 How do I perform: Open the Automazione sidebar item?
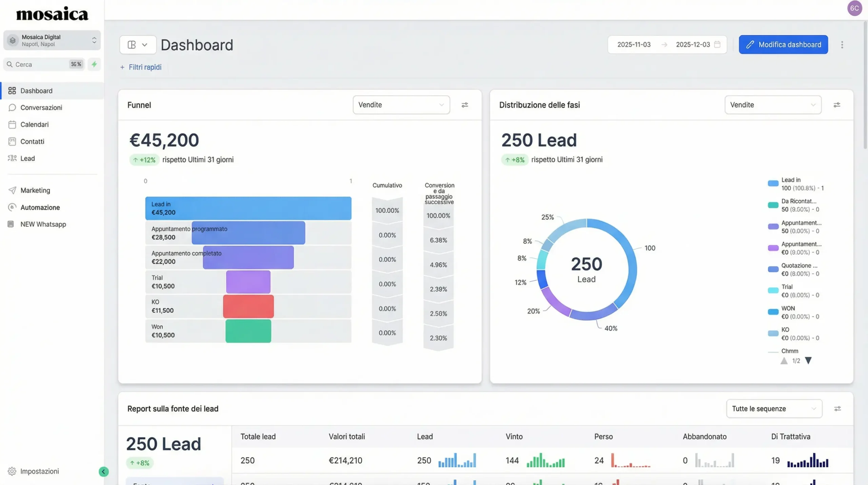[x=40, y=207]
